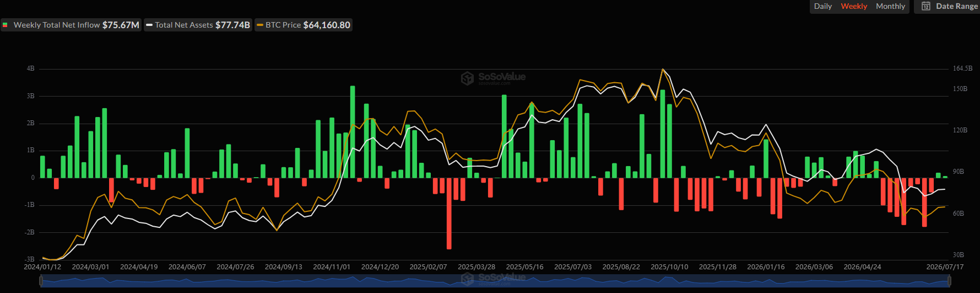
Task: Click the $64,160.80 BTC price value
Action: pyautogui.click(x=327, y=25)
